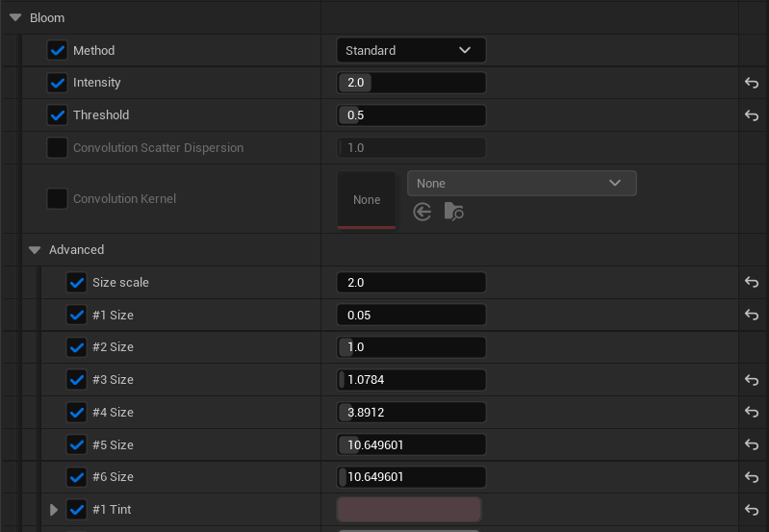The width and height of the screenshot is (769, 532).
Task: Reset Intensity to default value
Action: [752, 83]
